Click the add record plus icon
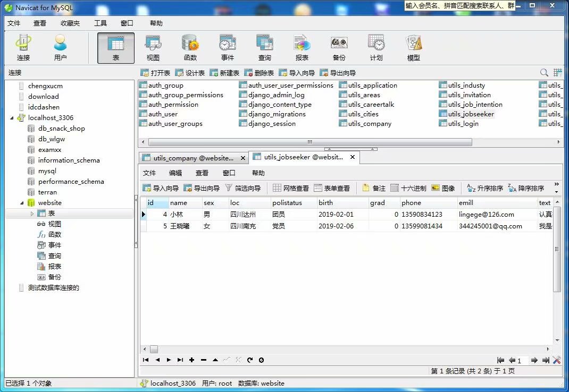Viewport: 569px width, 392px height. click(x=191, y=360)
